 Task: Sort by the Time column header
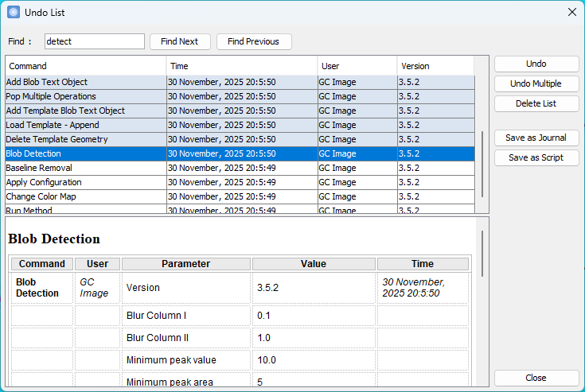point(242,66)
